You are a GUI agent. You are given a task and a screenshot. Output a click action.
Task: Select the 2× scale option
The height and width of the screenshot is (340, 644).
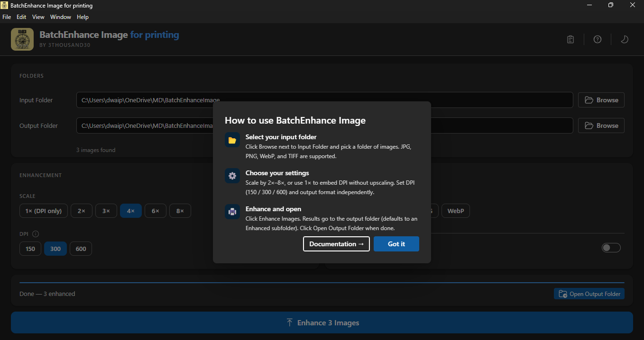coord(82,211)
